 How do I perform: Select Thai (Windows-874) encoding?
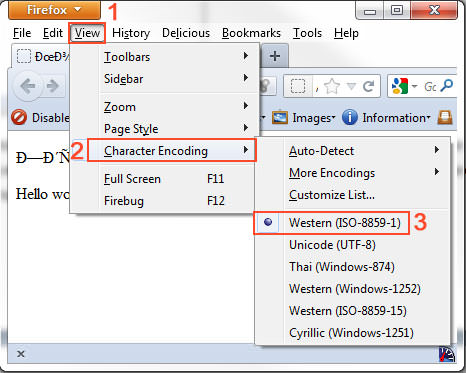click(353, 267)
